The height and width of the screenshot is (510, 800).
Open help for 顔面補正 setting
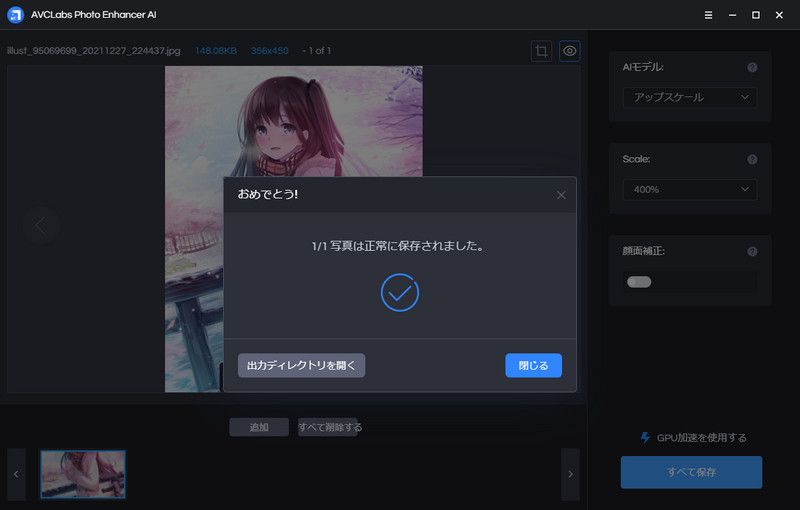[752, 251]
